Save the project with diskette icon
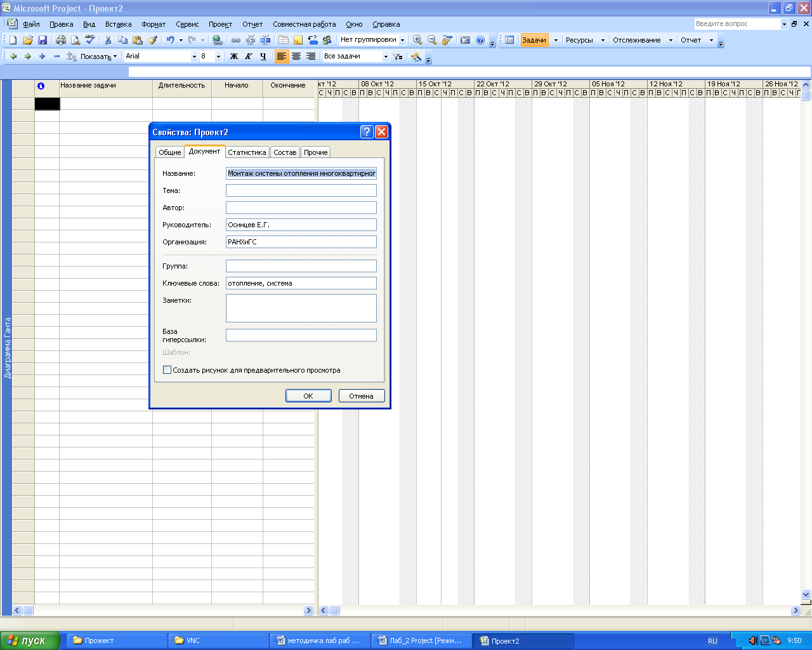This screenshot has width=812, height=650. (43, 40)
